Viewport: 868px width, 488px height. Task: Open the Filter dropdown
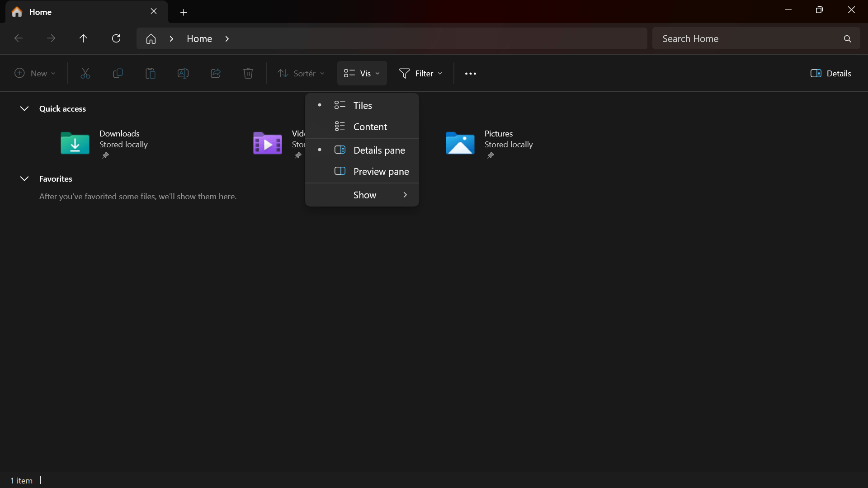click(420, 73)
